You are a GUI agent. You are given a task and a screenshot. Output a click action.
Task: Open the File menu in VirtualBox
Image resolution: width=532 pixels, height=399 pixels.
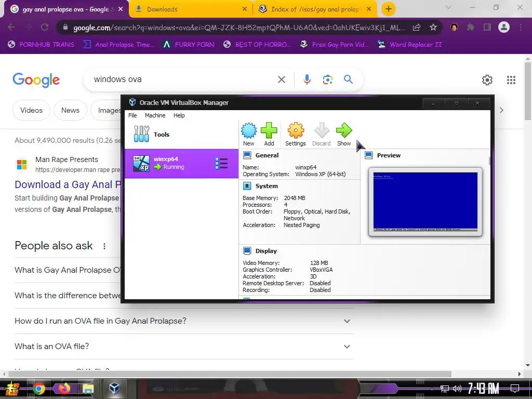[132, 115]
